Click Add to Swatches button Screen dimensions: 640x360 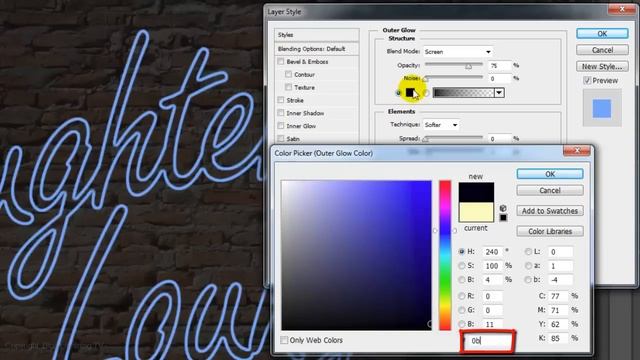pyautogui.click(x=550, y=211)
